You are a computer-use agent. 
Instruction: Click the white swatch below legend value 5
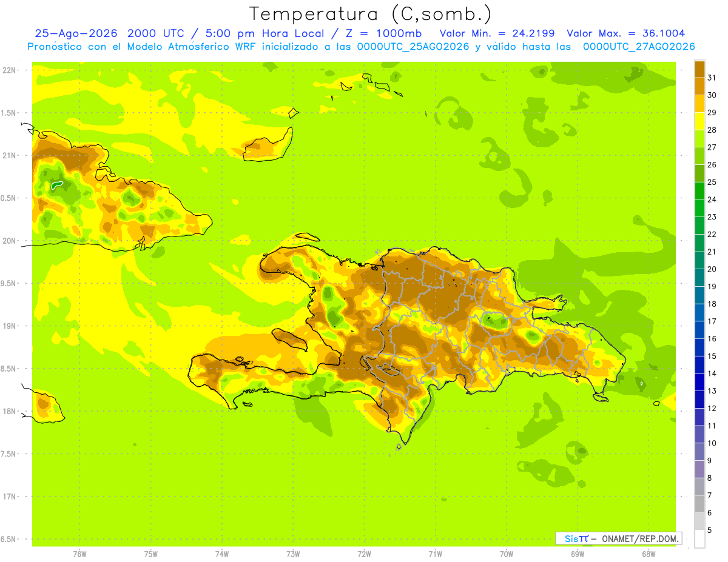click(x=699, y=539)
